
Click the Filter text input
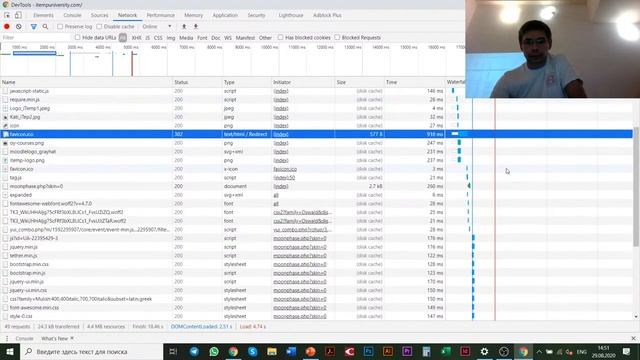[36, 38]
